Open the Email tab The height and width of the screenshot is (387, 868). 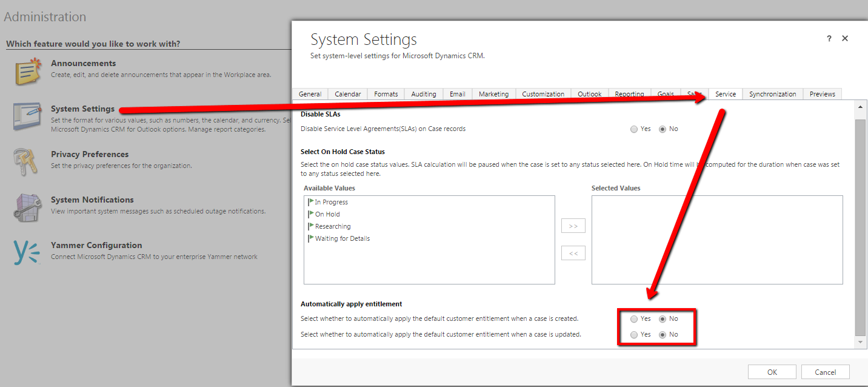coord(457,94)
